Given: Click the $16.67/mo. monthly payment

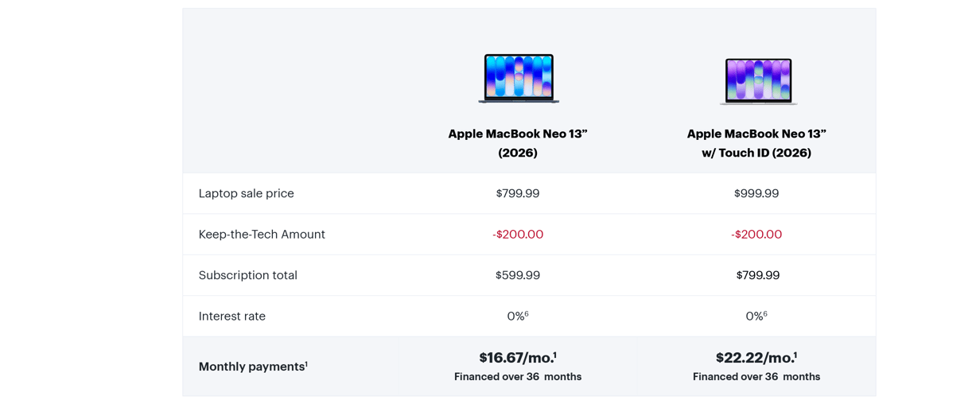Looking at the screenshot, I should click(x=518, y=358).
